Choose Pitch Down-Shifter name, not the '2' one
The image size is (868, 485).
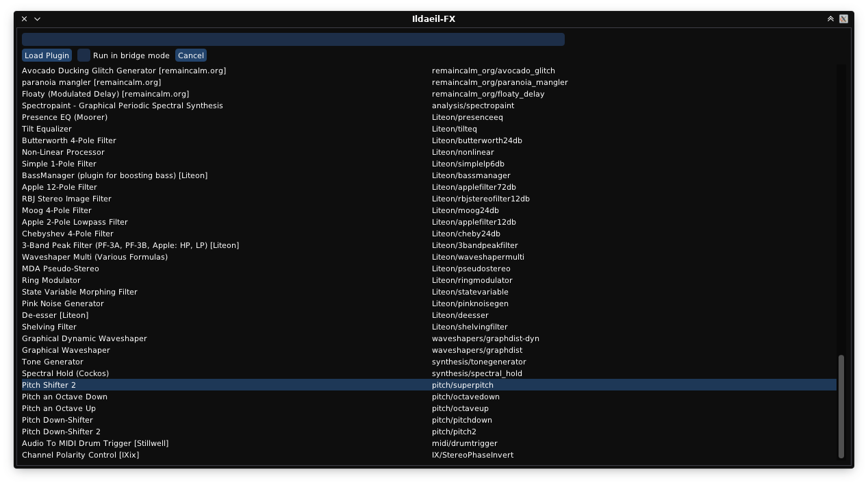58,420
